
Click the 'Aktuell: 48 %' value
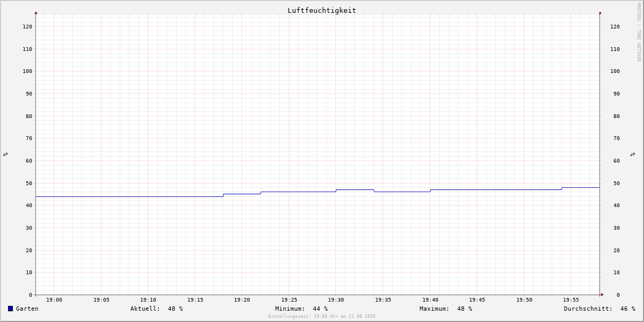[x=157, y=309]
